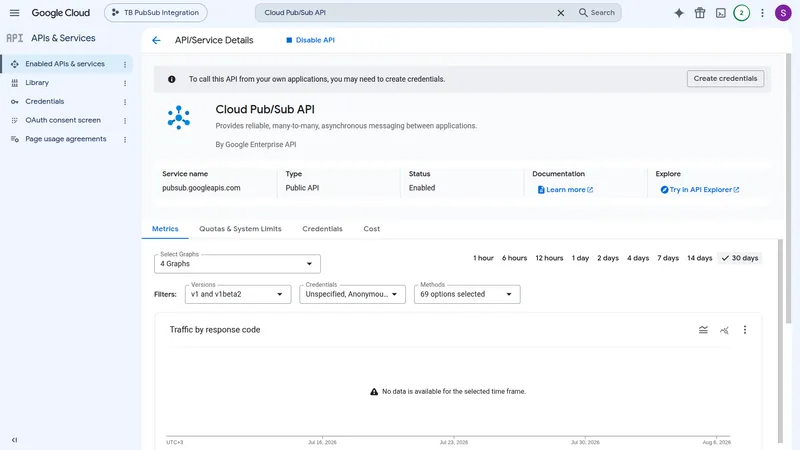The height and width of the screenshot is (450, 800).
Task: Open Page usage agreements in sidebar
Action: click(x=66, y=139)
